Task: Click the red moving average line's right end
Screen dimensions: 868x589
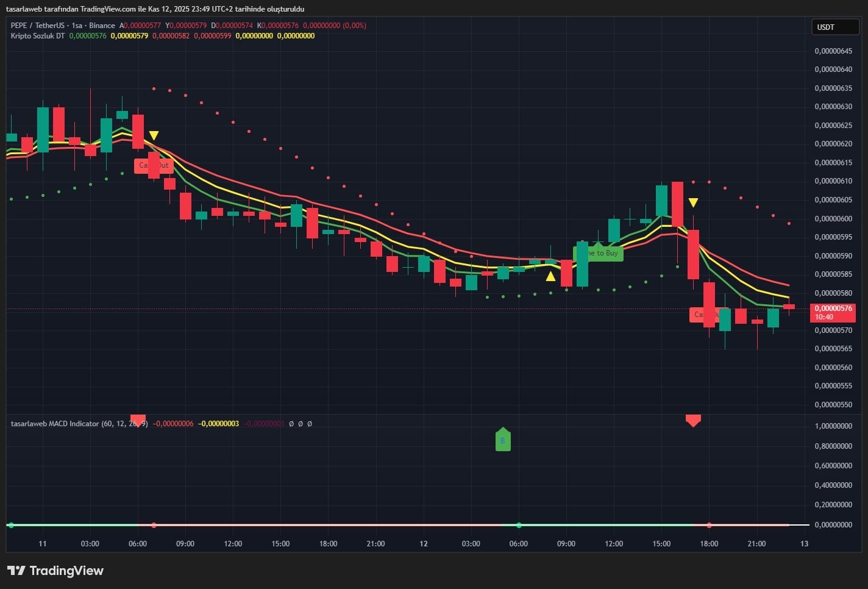Action: click(788, 285)
